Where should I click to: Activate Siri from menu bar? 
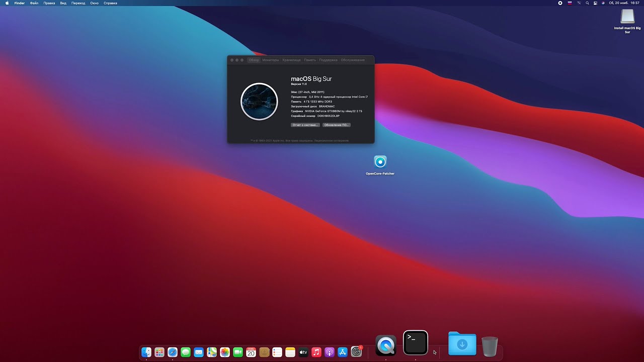point(603,3)
